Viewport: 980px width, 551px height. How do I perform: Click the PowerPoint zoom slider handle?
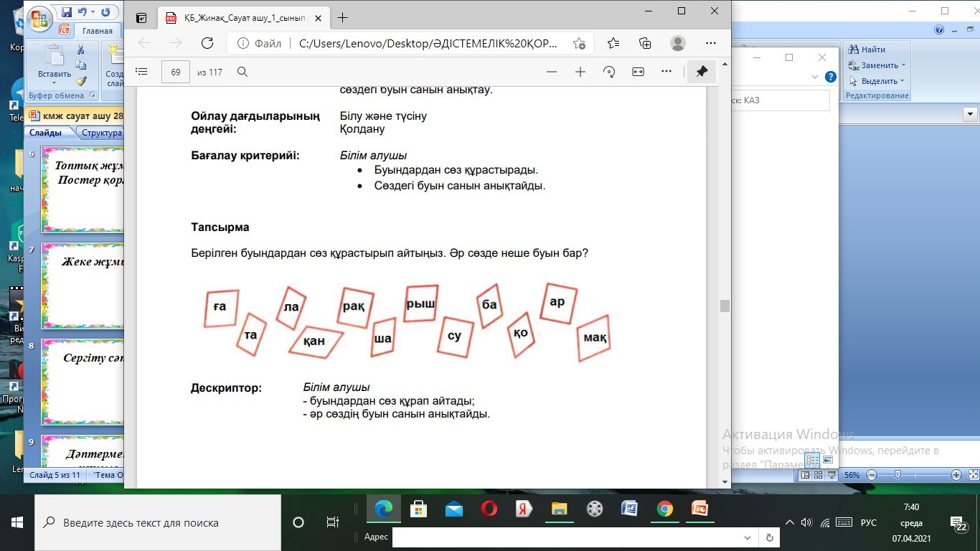(x=897, y=475)
